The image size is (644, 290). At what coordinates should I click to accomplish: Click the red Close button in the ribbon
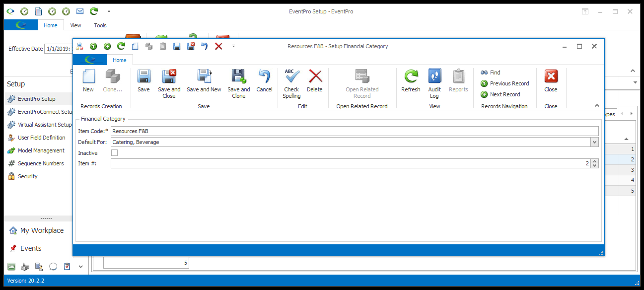(x=551, y=81)
